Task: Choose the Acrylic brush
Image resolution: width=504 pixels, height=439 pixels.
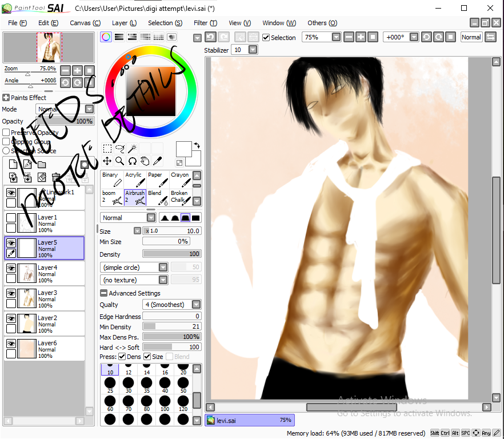Action: point(135,179)
